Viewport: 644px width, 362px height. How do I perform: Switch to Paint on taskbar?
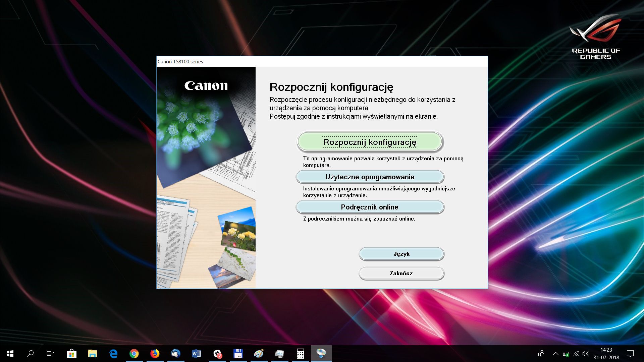pyautogui.click(x=259, y=354)
